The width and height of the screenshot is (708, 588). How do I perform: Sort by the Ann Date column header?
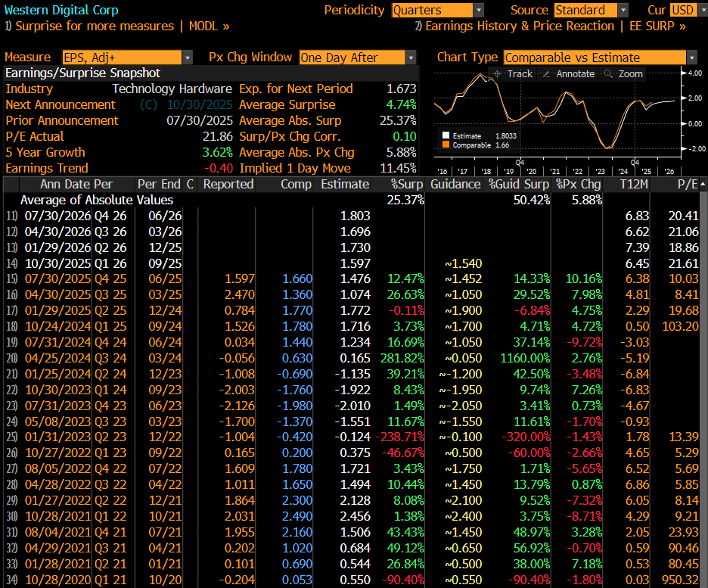pyautogui.click(x=66, y=184)
